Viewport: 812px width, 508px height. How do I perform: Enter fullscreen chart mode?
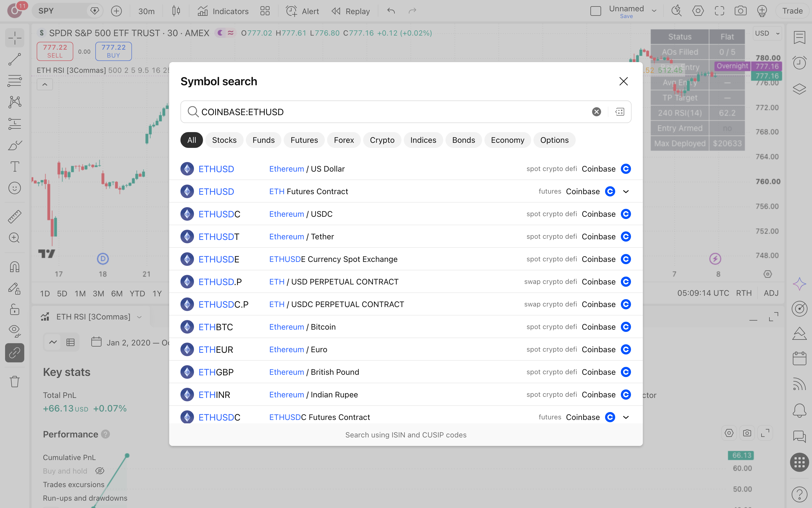click(720, 11)
